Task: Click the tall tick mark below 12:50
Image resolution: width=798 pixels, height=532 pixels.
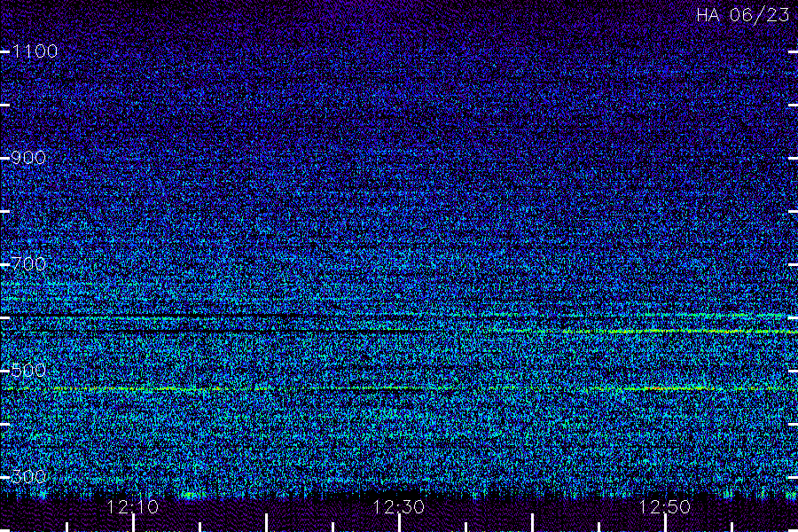Action: tap(665, 523)
